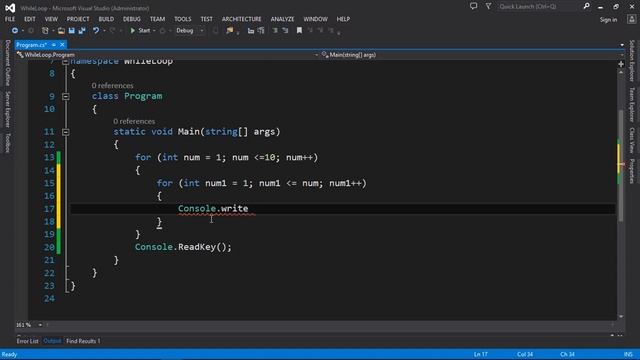
Task: Click line number 13 in the margin
Action: point(49,158)
